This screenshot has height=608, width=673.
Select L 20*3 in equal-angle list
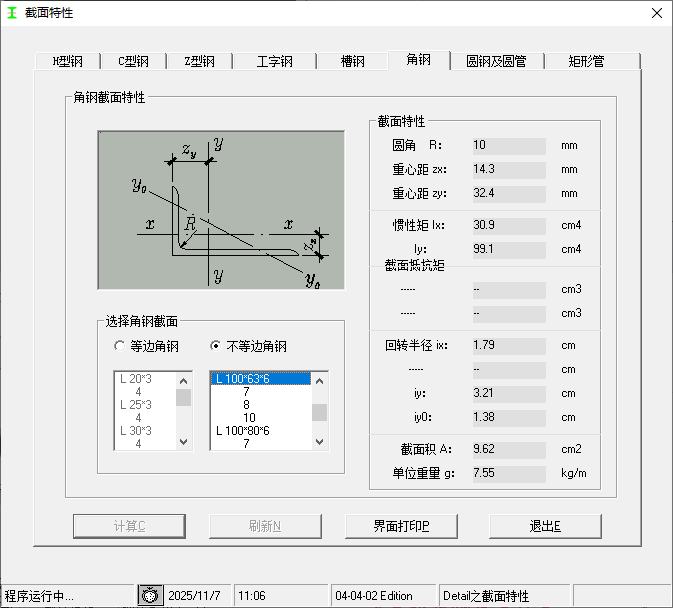tap(145, 378)
